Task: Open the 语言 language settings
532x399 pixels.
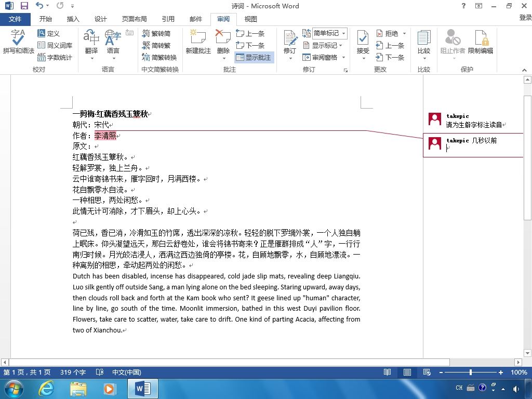Action: tap(113, 42)
